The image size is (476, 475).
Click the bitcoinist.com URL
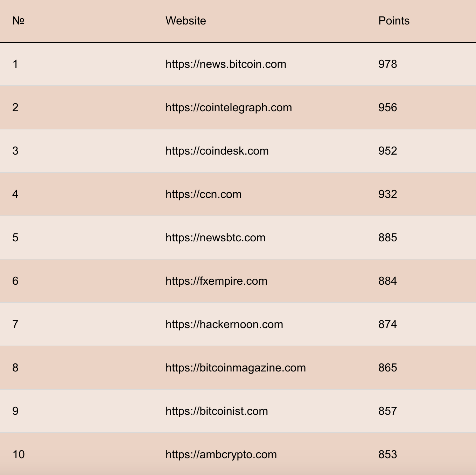(x=217, y=411)
